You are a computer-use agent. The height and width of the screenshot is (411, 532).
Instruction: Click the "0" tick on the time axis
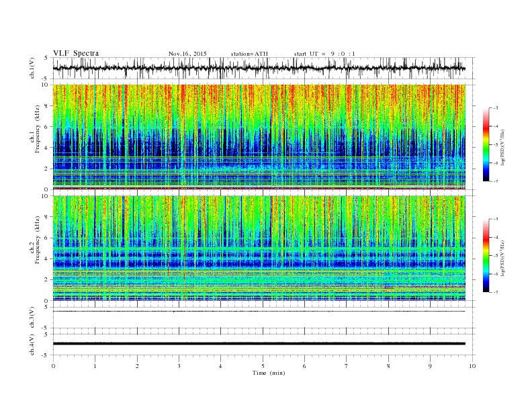tap(53, 366)
